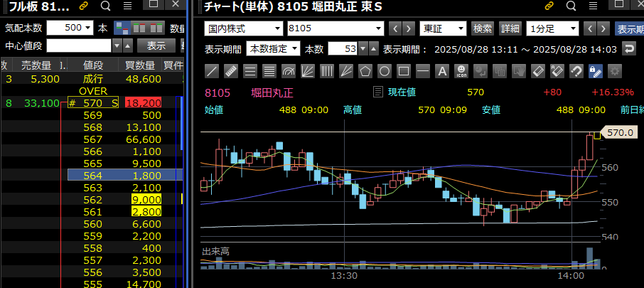The width and height of the screenshot is (644, 288).
Task: Switch to green-red two-column board layout
Action: coord(139,28)
